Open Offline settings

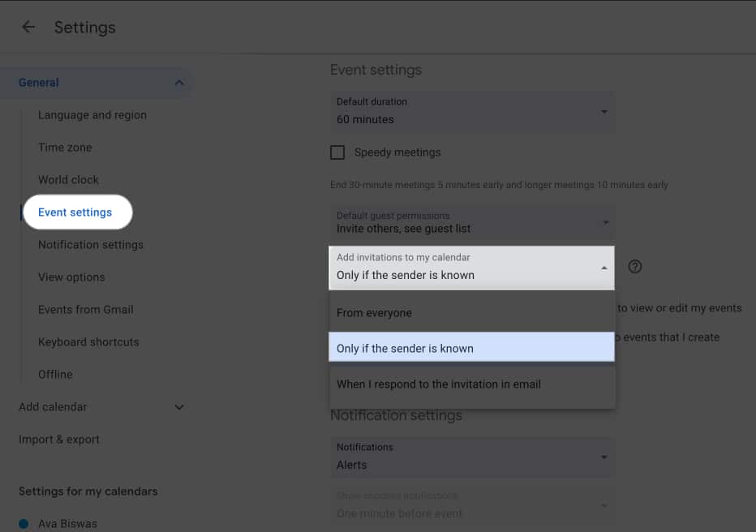pos(55,375)
